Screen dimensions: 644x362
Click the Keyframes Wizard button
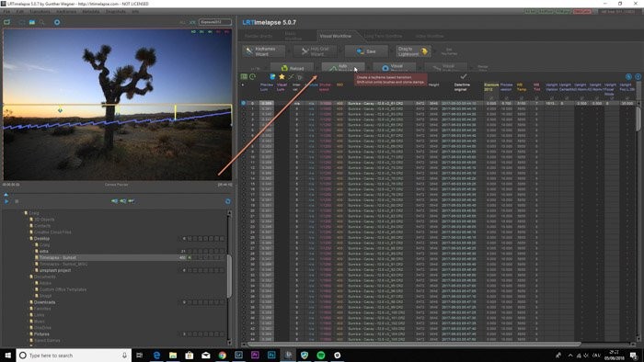click(263, 51)
